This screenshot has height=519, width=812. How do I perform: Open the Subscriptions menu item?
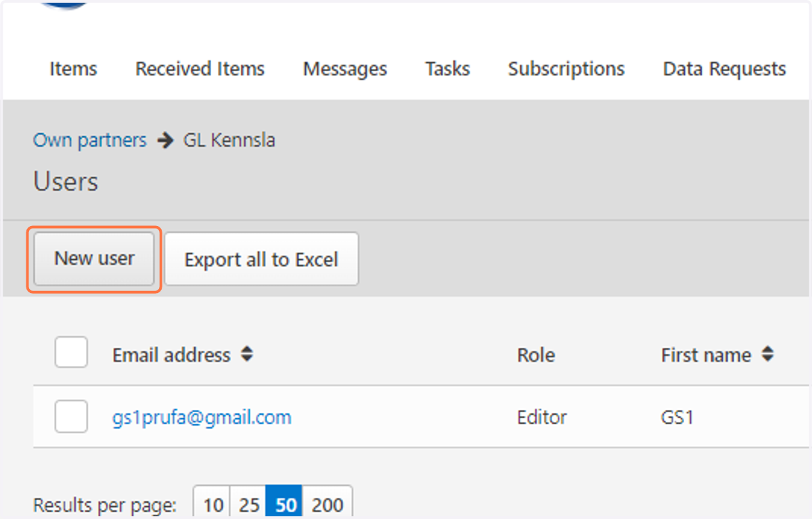click(x=566, y=69)
